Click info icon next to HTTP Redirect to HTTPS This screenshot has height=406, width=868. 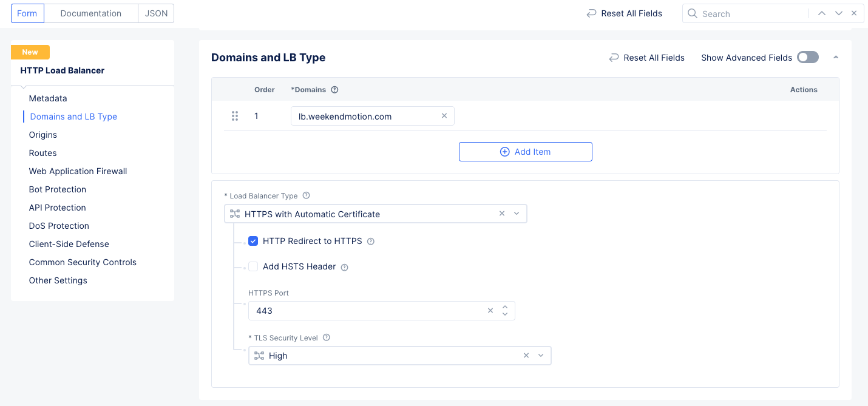pos(371,242)
